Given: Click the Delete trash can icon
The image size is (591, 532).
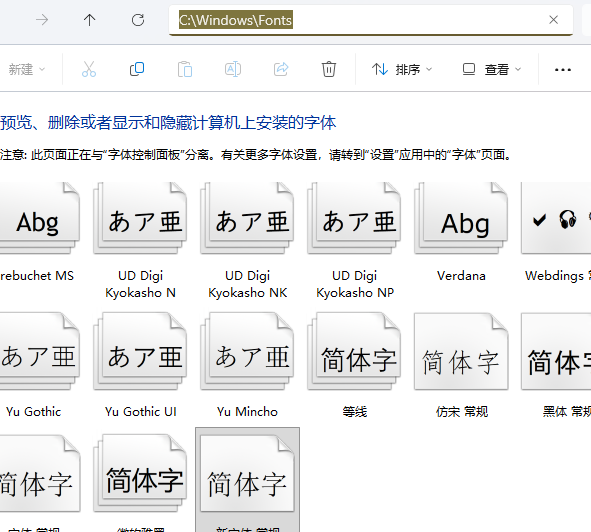Looking at the screenshot, I should (x=329, y=69).
